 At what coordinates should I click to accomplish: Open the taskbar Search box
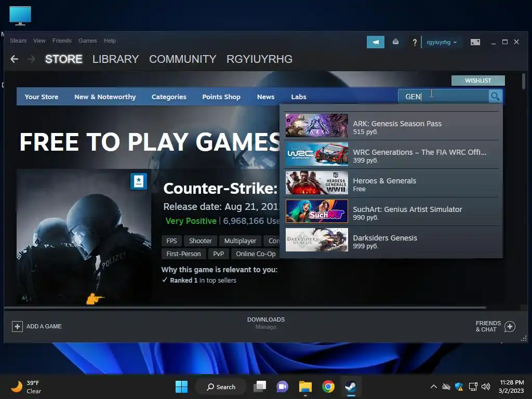(x=220, y=387)
